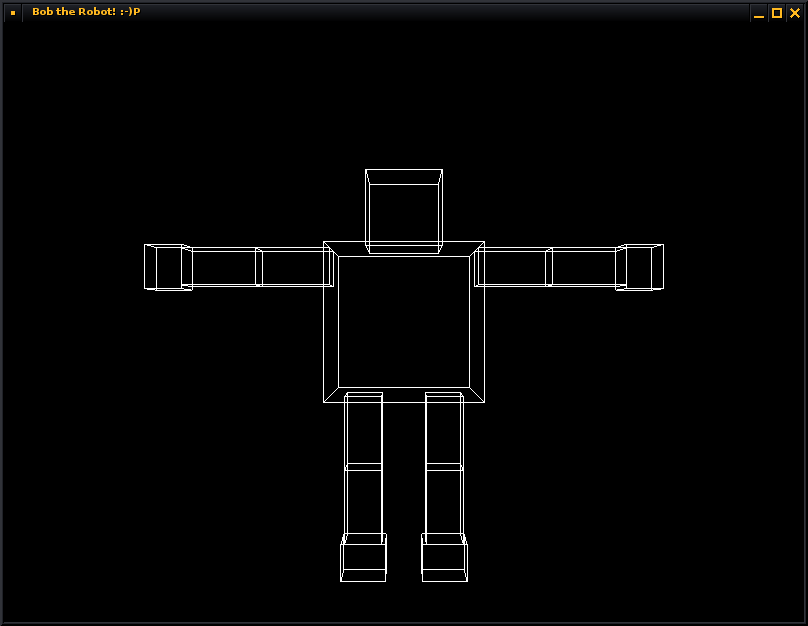Click the robot's wireframe head

pos(404,211)
